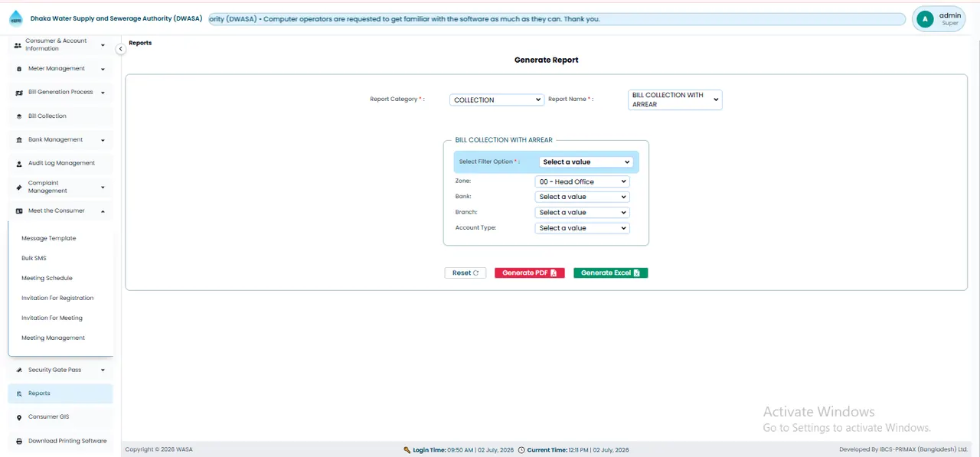The height and width of the screenshot is (457, 980).
Task: Expand the Security Gate Pass menu arrow
Action: (103, 370)
